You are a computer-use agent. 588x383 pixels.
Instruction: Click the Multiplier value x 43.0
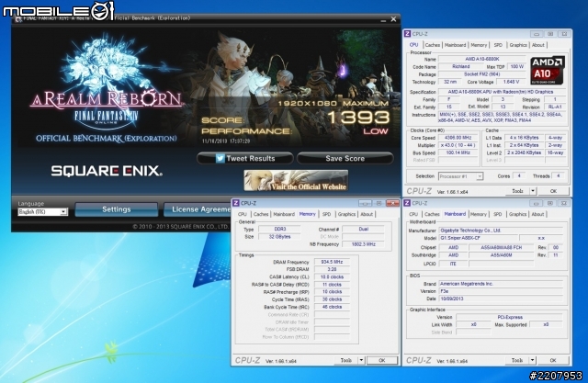(458, 145)
